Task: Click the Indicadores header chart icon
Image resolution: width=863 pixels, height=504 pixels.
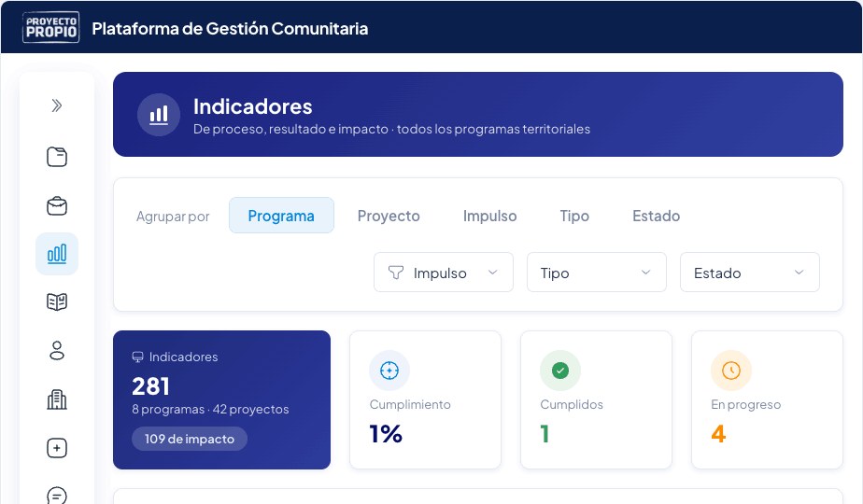Action: (159, 115)
